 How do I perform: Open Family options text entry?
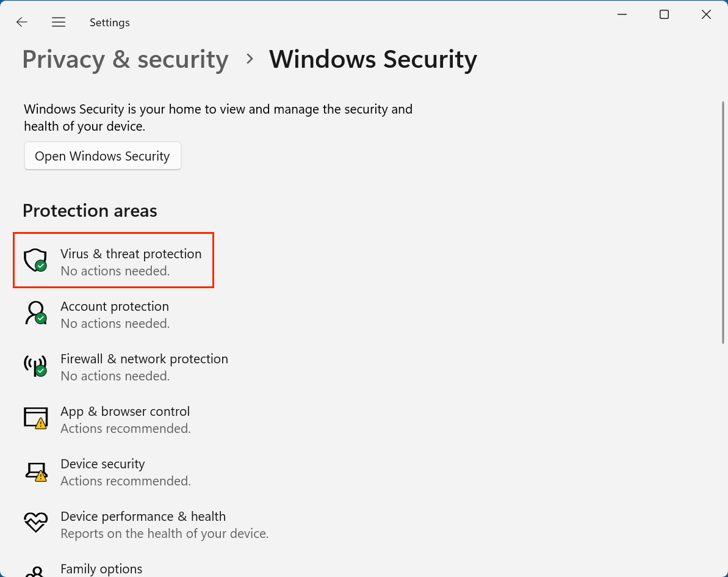coord(101,569)
